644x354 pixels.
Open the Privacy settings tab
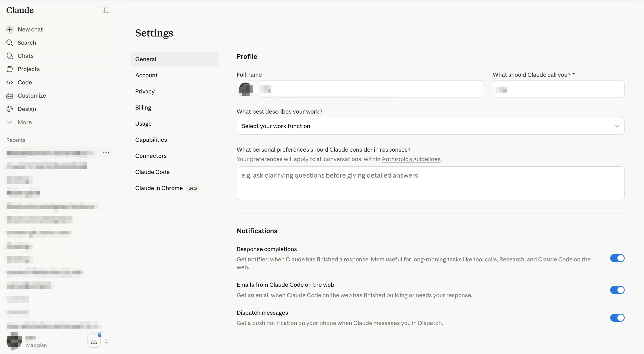[175, 91]
